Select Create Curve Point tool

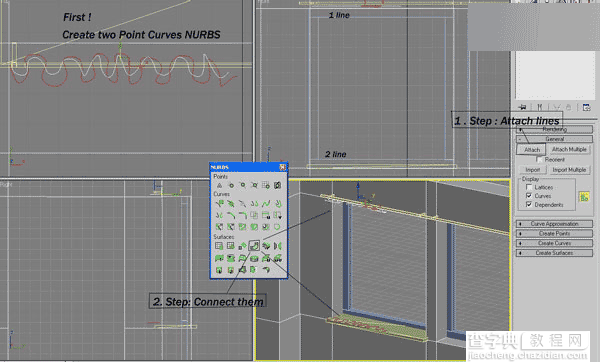pos(243,185)
